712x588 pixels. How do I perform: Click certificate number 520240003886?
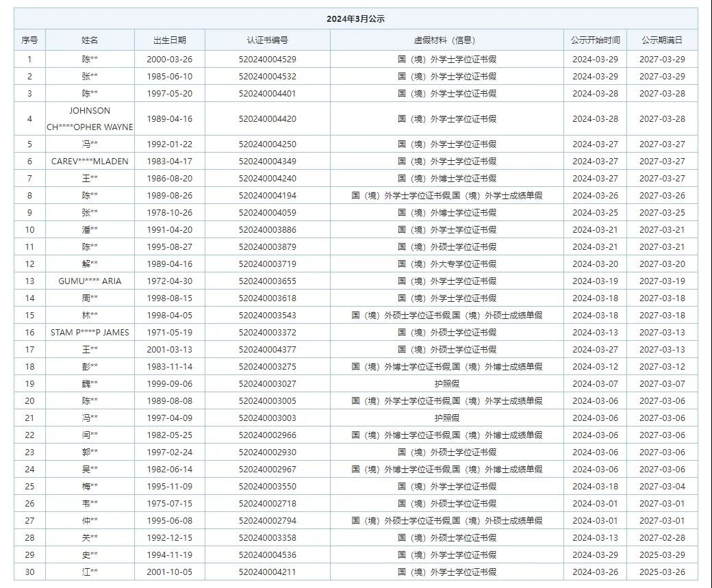268,230
